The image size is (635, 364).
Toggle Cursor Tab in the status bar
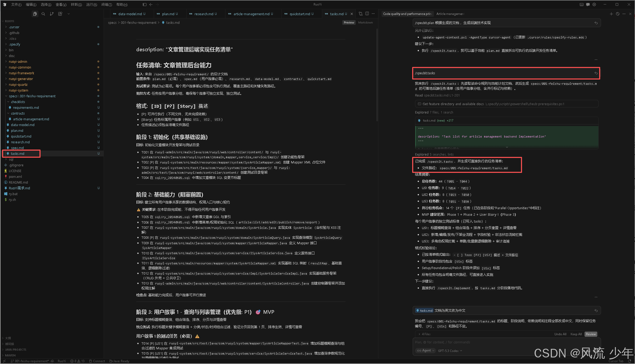616,361
